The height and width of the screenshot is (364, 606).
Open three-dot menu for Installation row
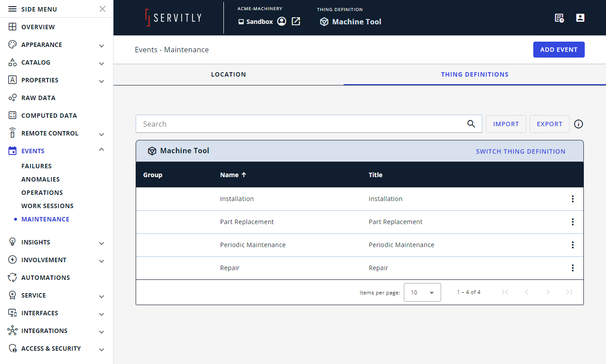click(572, 199)
